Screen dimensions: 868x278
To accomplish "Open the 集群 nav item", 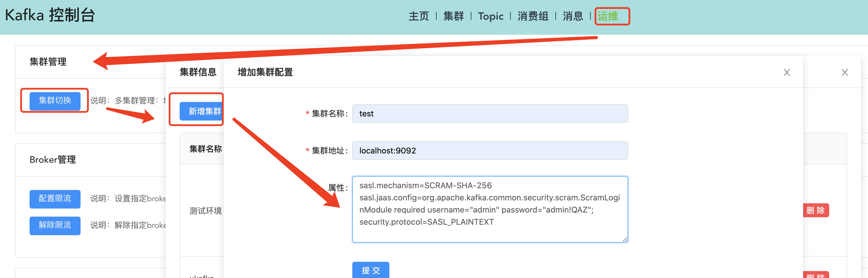I will click(453, 16).
